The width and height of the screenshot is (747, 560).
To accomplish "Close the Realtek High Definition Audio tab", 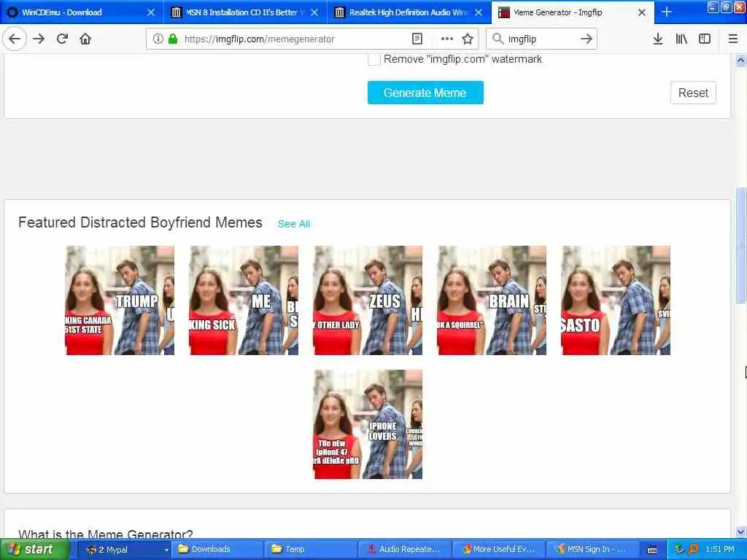I will point(479,12).
